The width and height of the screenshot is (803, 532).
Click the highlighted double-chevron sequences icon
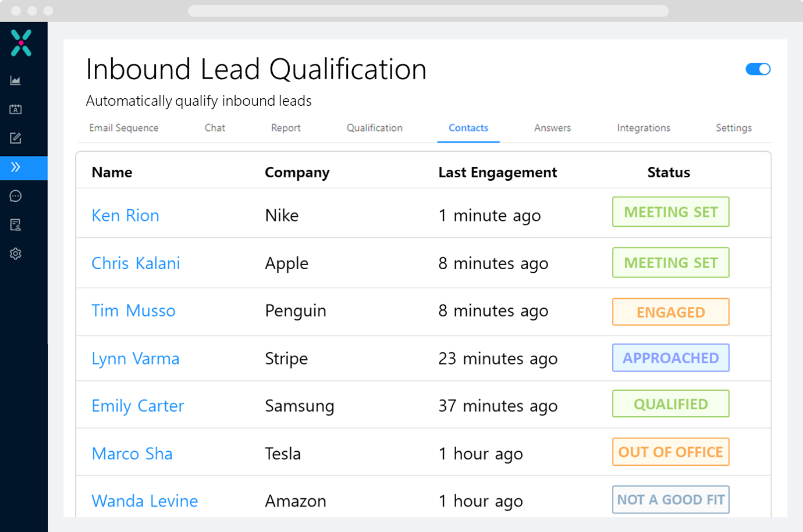click(x=16, y=167)
